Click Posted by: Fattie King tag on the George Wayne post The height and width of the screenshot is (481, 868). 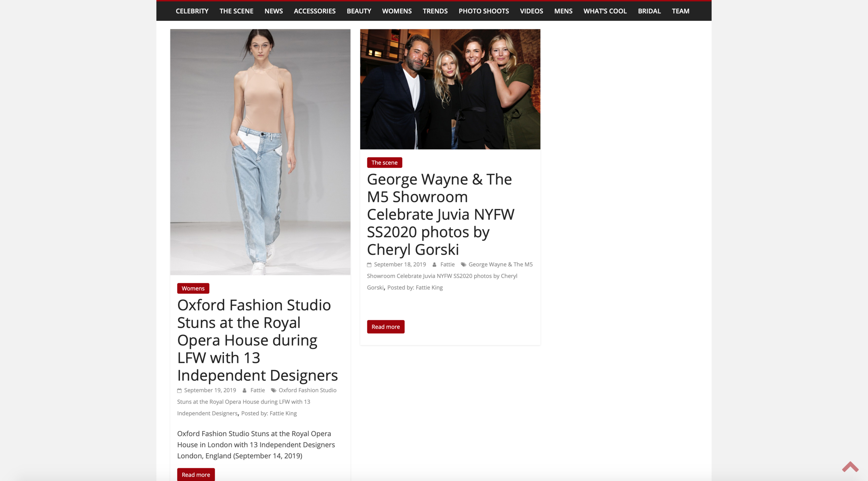tap(415, 287)
